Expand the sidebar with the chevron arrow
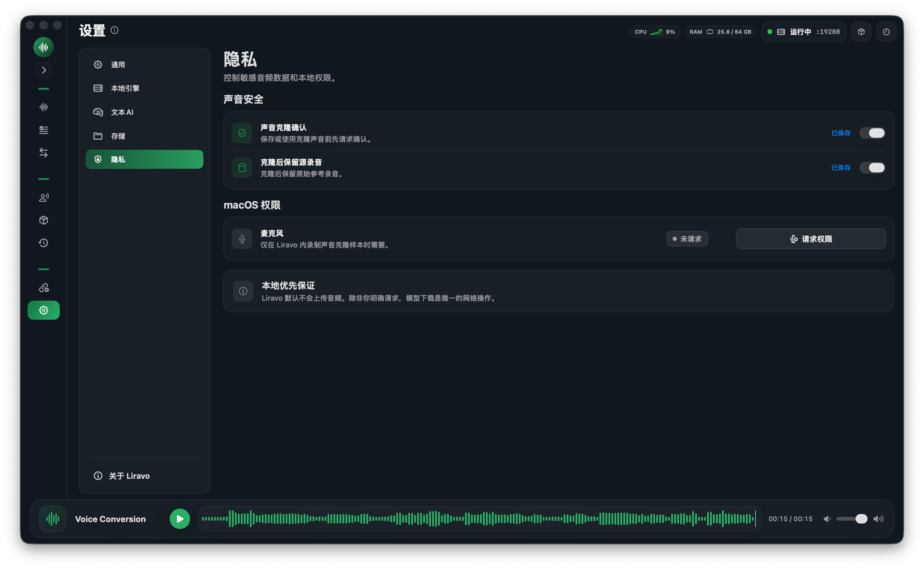The width and height of the screenshot is (924, 569). pyautogui.click(x=44, y=70)
